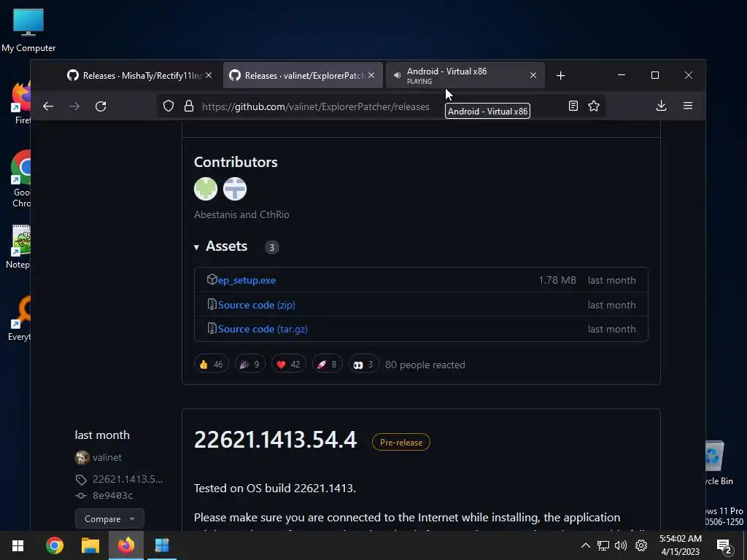Download ep_setup.exe asset

point(247,281)
